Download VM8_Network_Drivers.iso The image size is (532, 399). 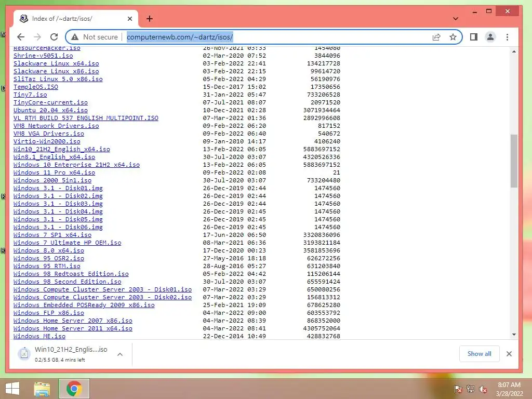pyautogui.click(x=56, y=126)
